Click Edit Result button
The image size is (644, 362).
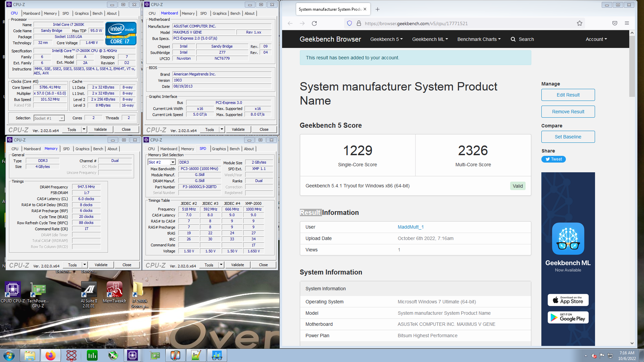tap(568, 95)
